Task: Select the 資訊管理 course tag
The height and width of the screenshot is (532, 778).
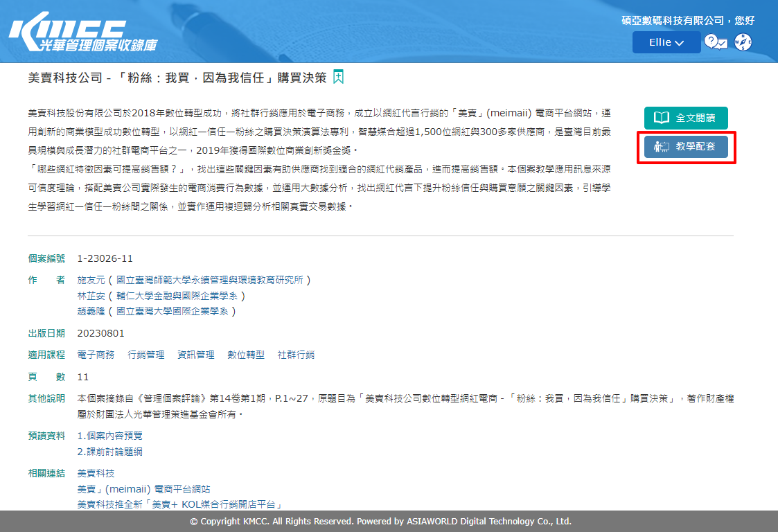Action: click(x=196, y=355)
